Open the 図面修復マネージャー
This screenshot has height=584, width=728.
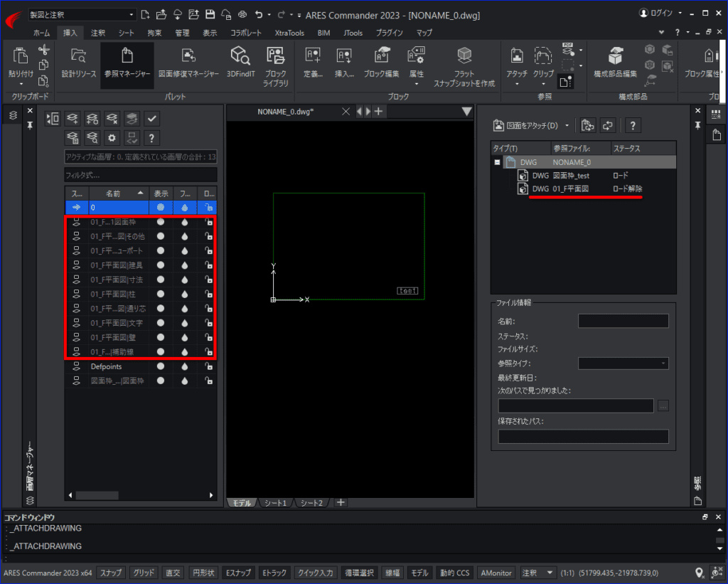pyautogui.click(x=188, y=63)
